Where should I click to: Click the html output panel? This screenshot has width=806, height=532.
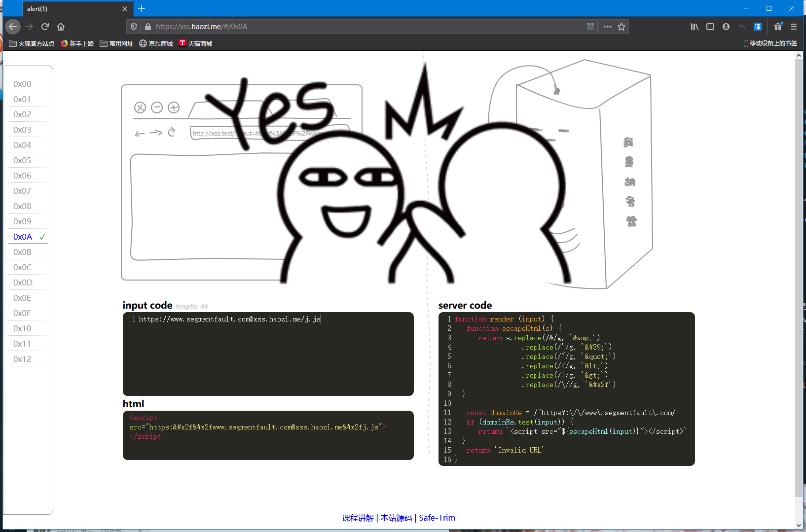tap(268, 435)
